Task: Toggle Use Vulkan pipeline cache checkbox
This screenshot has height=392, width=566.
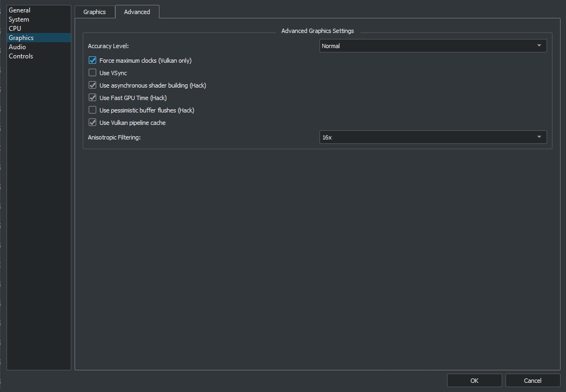Action: pyautogui.click(x=92, y=123)
